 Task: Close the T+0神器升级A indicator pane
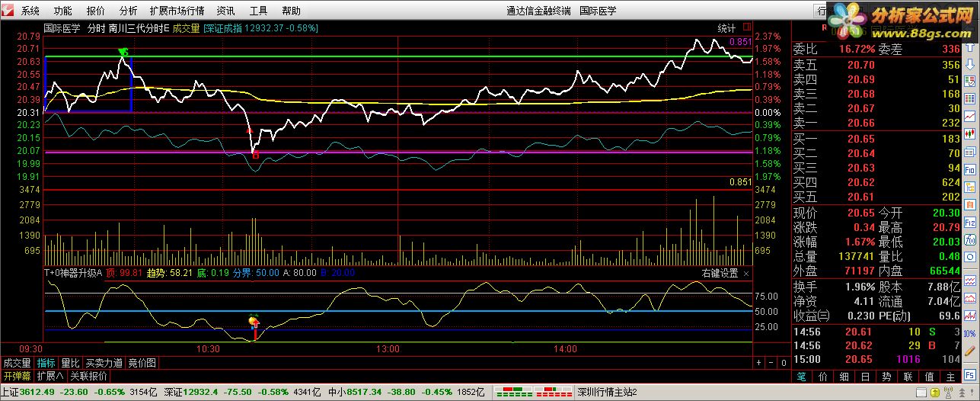tap(746, 273)
